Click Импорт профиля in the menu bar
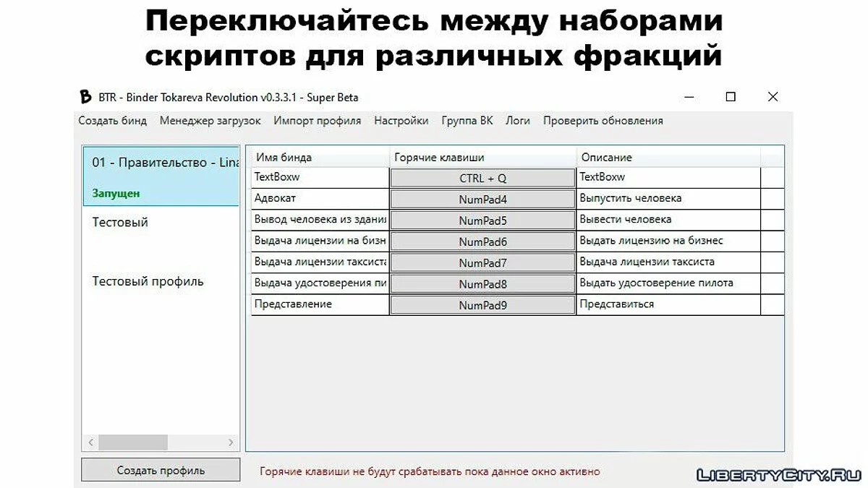868x488 pixels. (x=317, y=121)
